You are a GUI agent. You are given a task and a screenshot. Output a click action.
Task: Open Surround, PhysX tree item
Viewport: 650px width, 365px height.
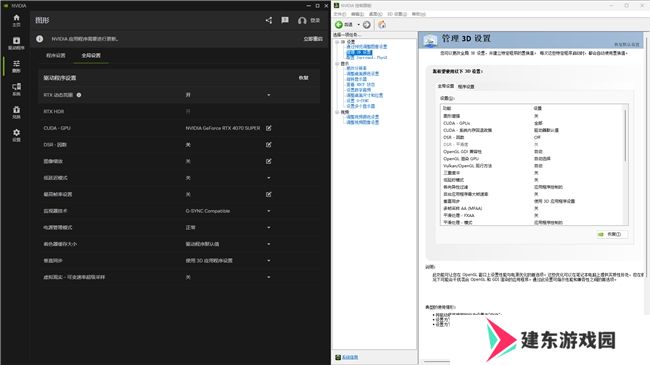367,58
